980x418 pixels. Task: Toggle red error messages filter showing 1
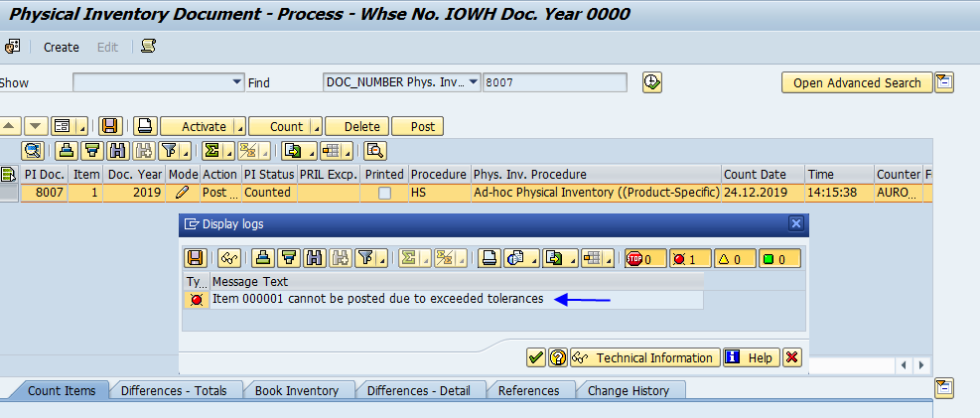point(690,258)
